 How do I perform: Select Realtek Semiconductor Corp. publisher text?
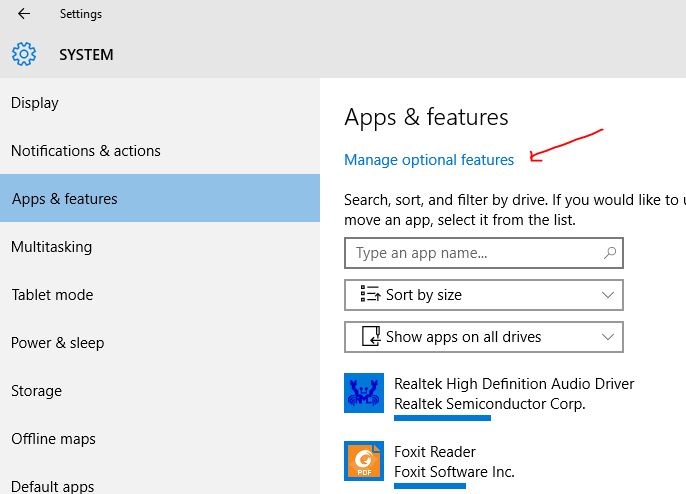pos(490,403)
